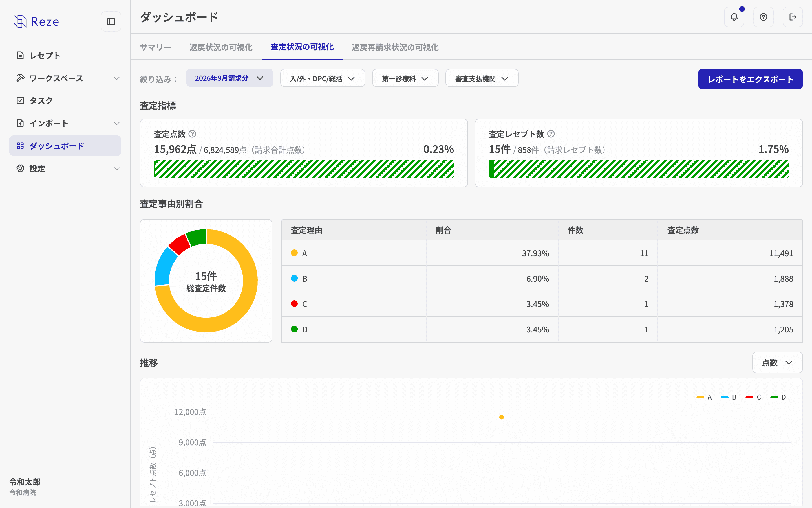Click the 査定点数 striped progress bar

tap(304, 169)
